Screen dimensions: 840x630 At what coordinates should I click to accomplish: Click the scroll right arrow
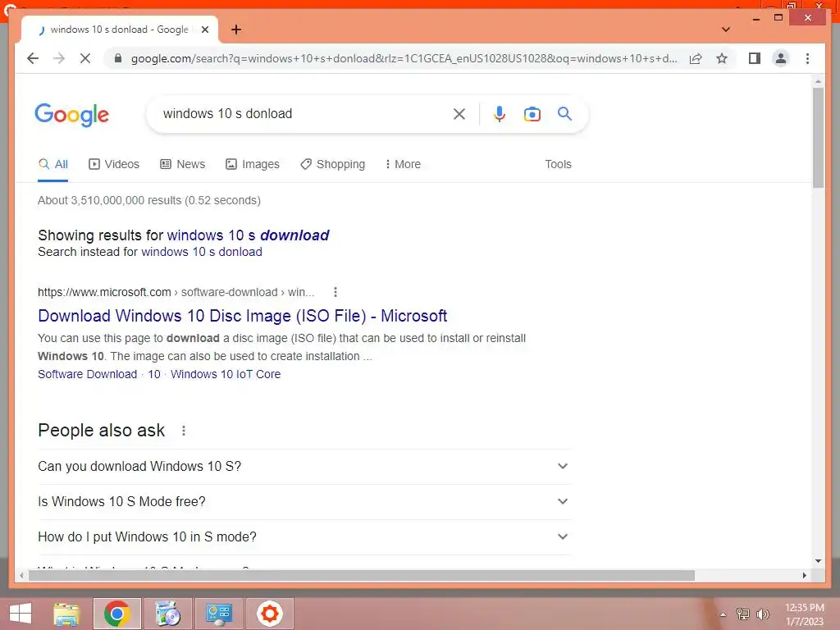click(805, 575)
